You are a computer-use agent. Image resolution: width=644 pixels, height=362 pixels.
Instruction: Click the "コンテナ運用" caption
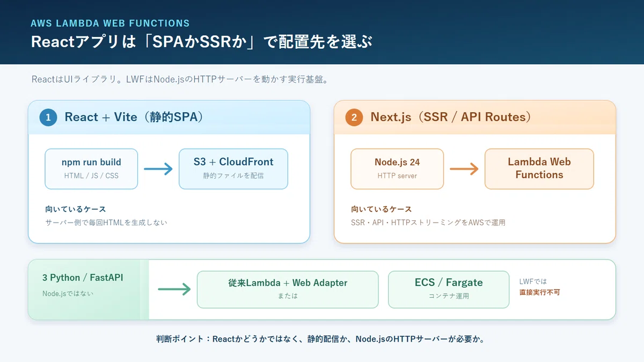click(x=449, y=296)
